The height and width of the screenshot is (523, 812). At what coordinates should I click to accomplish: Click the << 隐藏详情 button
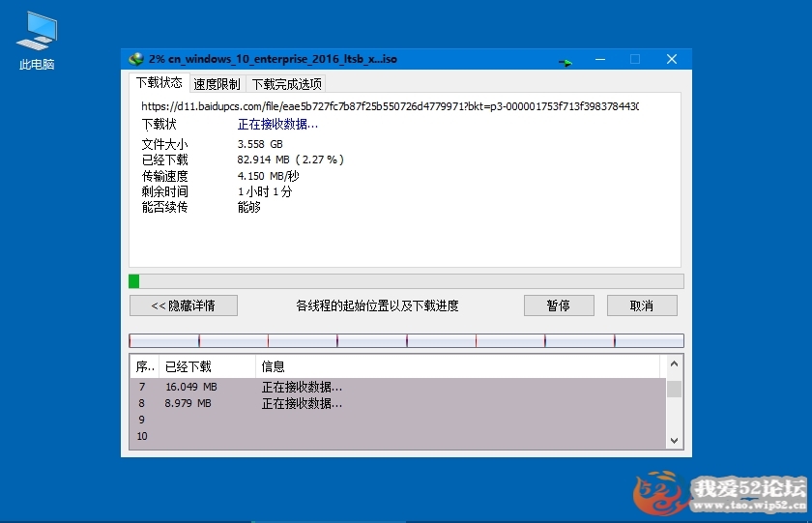[x=184, y=305]
